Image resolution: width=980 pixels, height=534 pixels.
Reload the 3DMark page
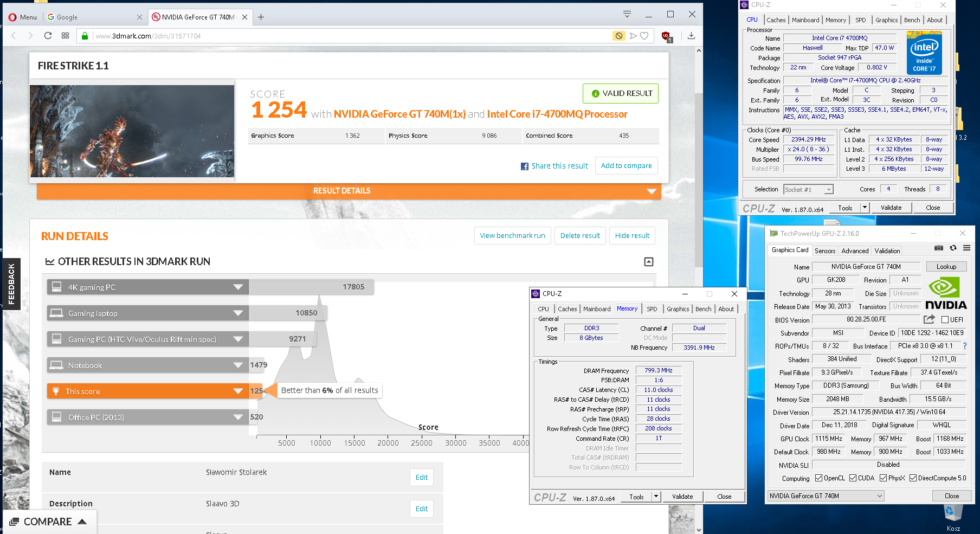tap(48, 36)
